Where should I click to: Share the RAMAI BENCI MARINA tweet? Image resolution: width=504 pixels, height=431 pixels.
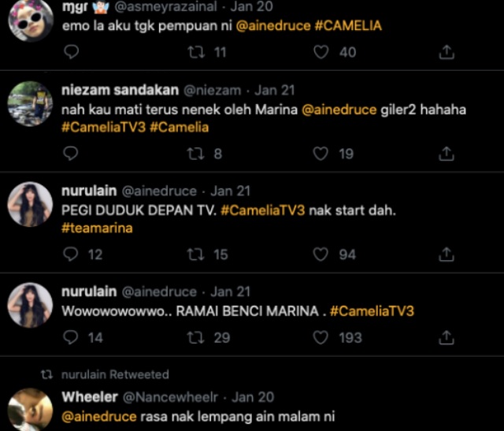446,337
